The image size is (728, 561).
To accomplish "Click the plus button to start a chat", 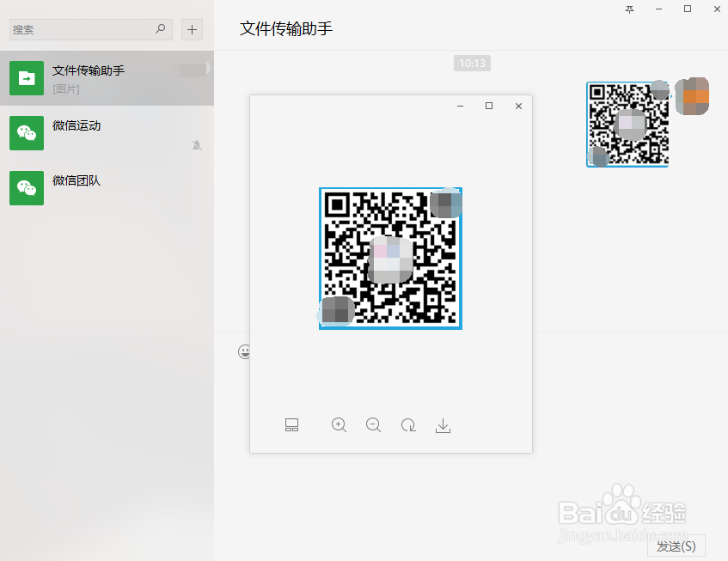I will (x=192, y=30).
